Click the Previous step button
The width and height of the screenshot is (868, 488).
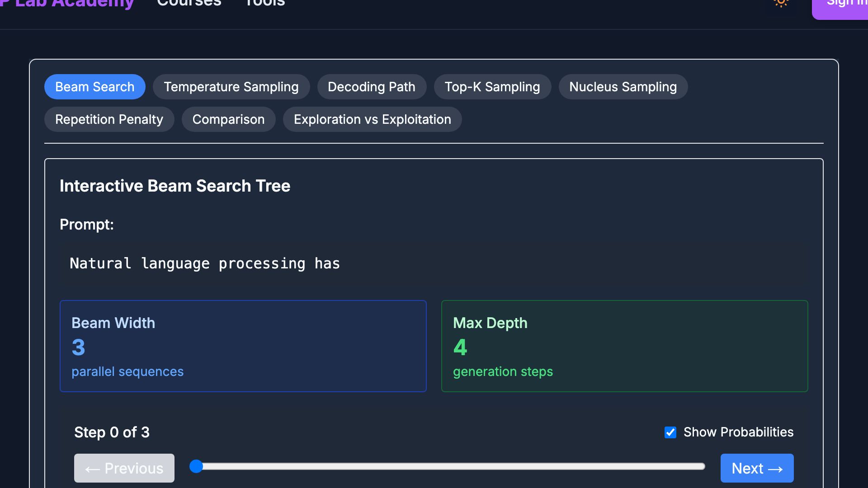tap(124, 468)
